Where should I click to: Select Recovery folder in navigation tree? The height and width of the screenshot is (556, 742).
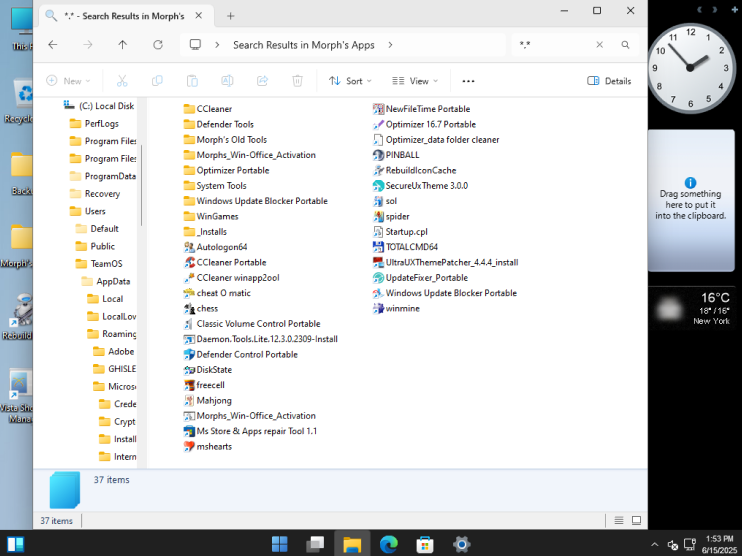coord(95,194)
